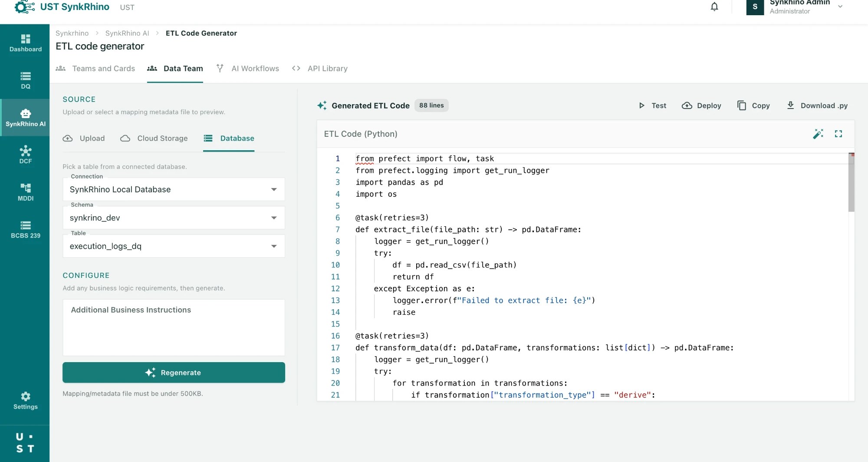Click the code editor vertical scrollbar
The width and height of the screenshot is (868, 462).
[x=851, y=182]
